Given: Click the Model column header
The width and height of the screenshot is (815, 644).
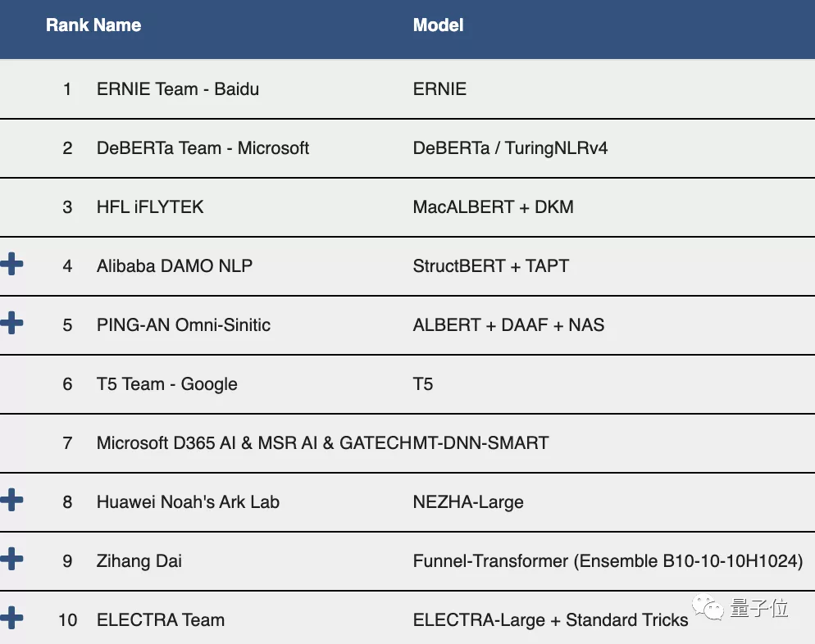Looking at the screenshot, I should coord(438,25).
